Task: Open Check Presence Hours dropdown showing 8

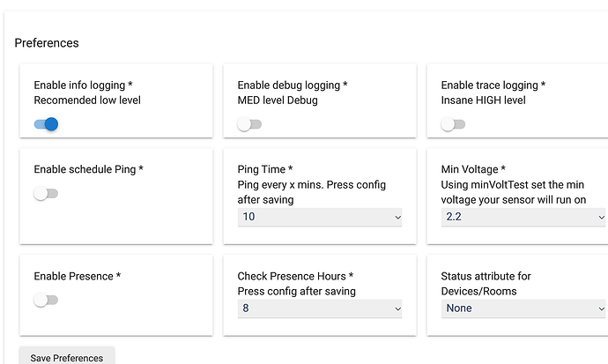Action: click(x=320, y=308)
